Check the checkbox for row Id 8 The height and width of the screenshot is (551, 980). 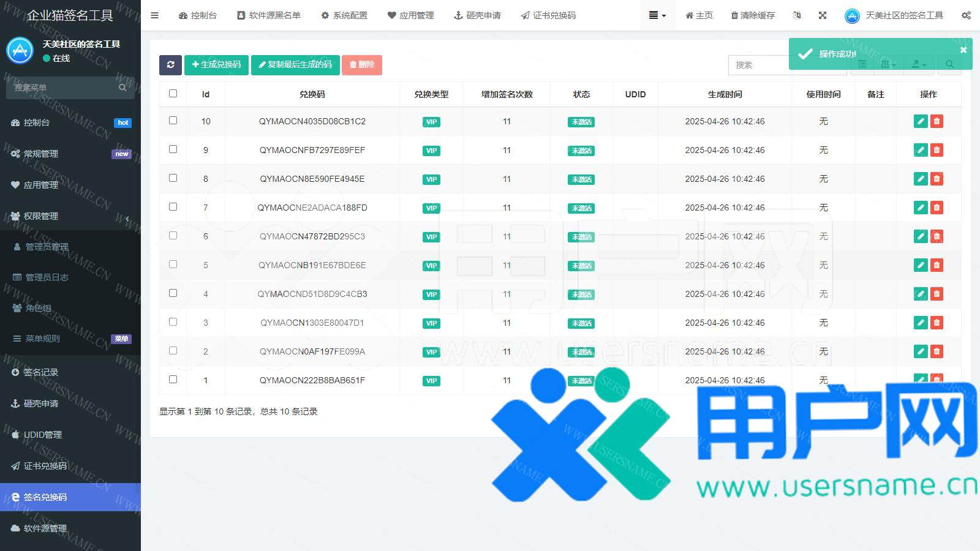(x=173, y=178)
